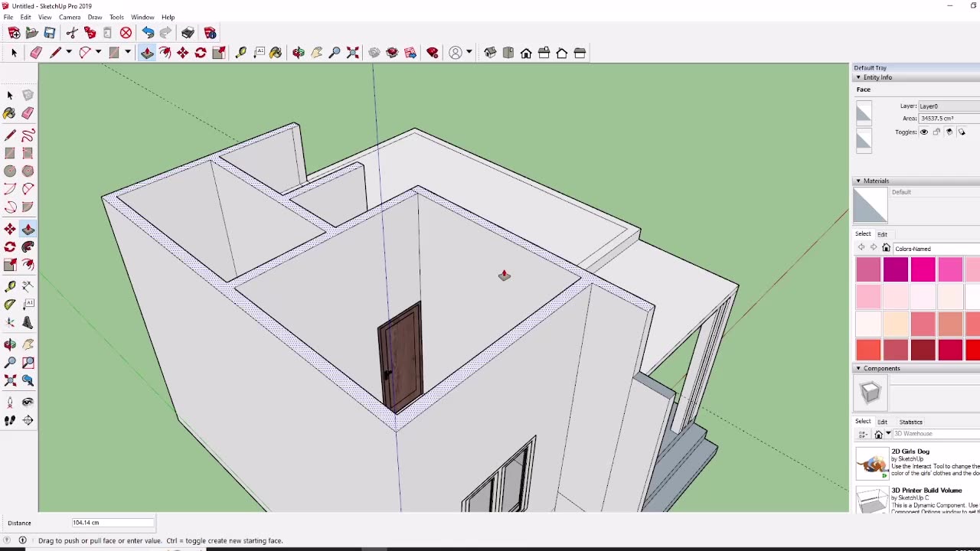
Task: Select the Rotate tool in the top toolbar
Action: click(x=201, y=53)
